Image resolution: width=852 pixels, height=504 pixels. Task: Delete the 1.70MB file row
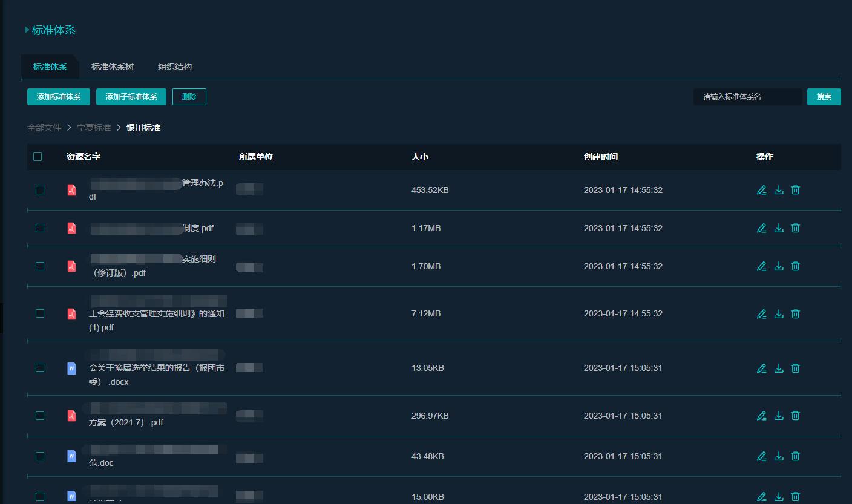click(796, 266)
